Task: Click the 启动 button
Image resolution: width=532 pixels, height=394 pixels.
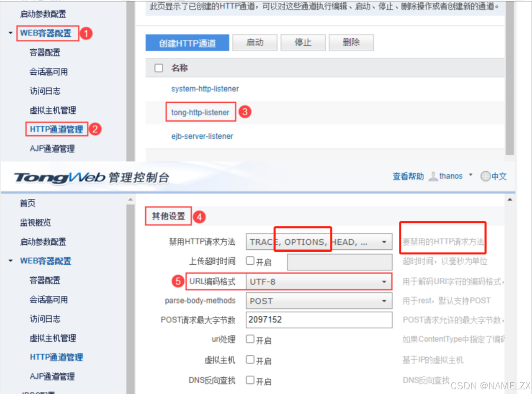Action: [255, 43]
